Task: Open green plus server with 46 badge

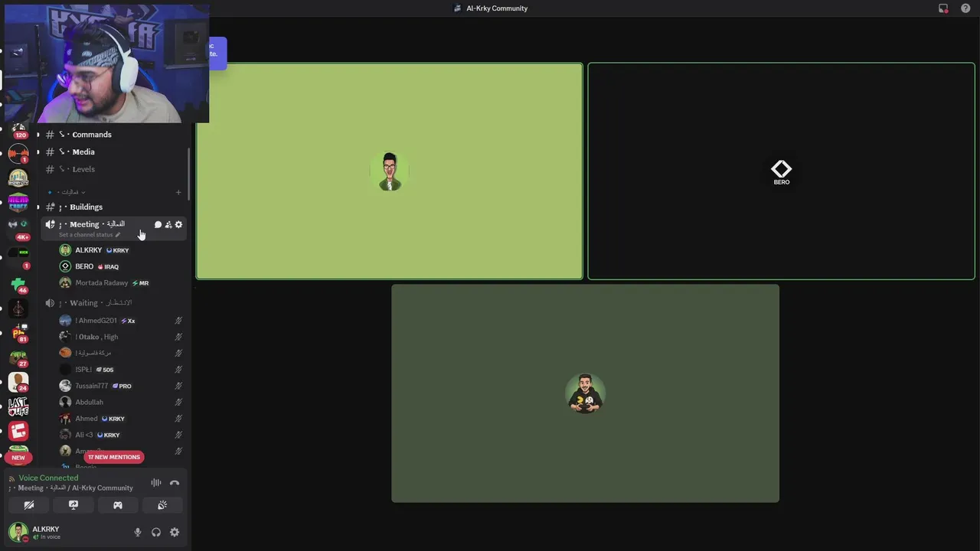Action: click(18, 285)
